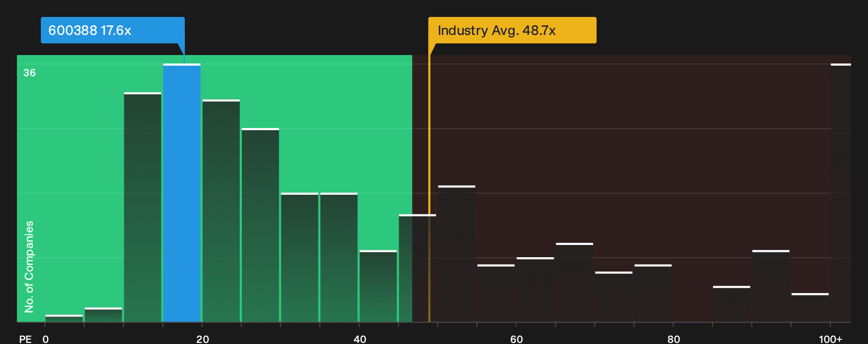This screenshot has width=868, height=344.
Task: Click the '100+' x-axis tick label
Action: (830, 339)
